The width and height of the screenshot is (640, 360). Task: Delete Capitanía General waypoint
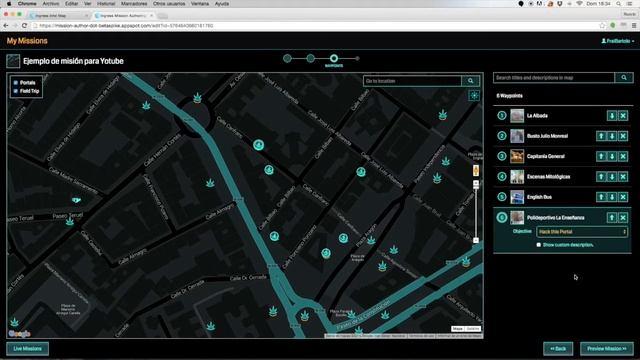coord(623,156)
